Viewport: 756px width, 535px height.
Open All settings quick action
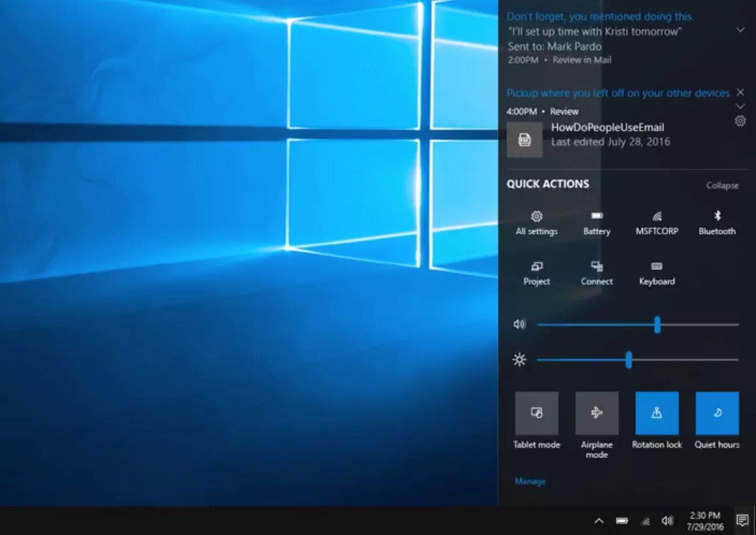tap(537, 223)
